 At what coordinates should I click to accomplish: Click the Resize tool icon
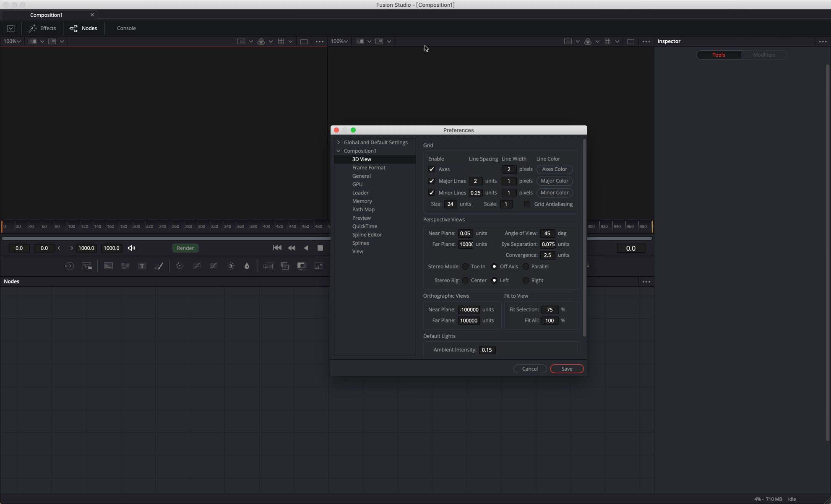(319, 266)
